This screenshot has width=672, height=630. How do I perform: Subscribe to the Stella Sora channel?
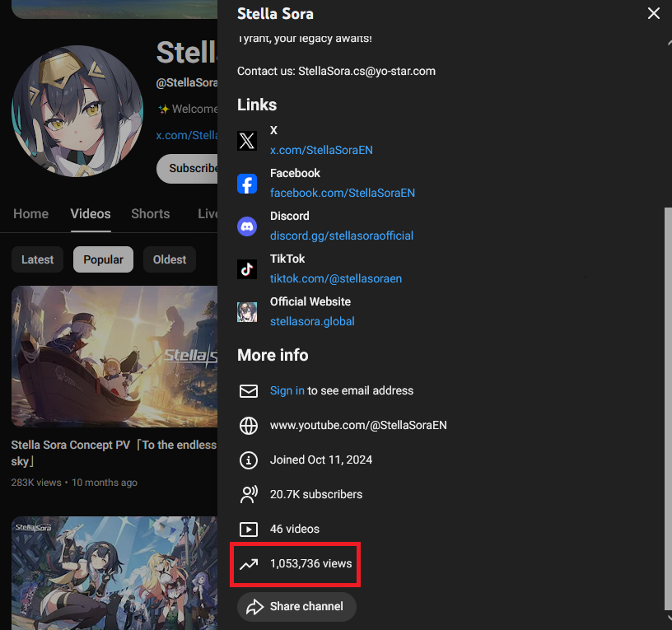(x=188, y=169)
